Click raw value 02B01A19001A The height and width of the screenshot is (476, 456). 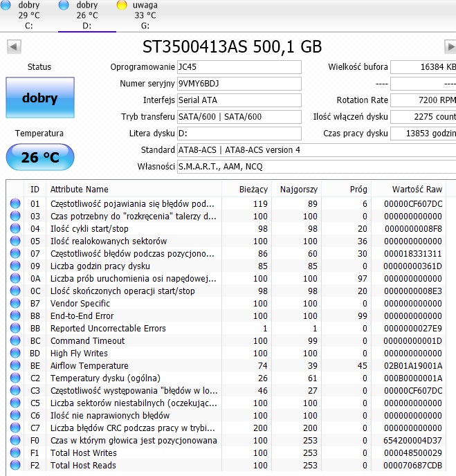tap(413, 365)
